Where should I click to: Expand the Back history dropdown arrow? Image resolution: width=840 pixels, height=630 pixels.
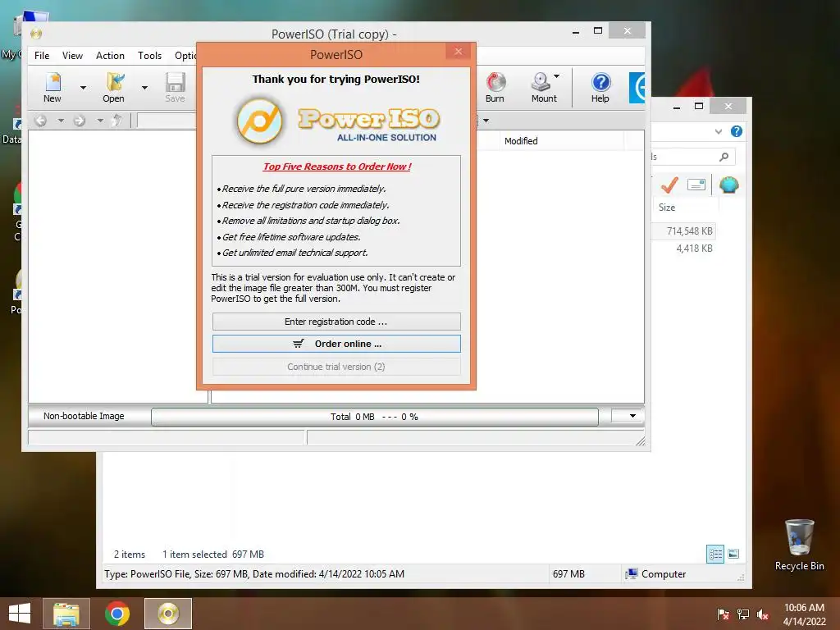tap(61, 121)
